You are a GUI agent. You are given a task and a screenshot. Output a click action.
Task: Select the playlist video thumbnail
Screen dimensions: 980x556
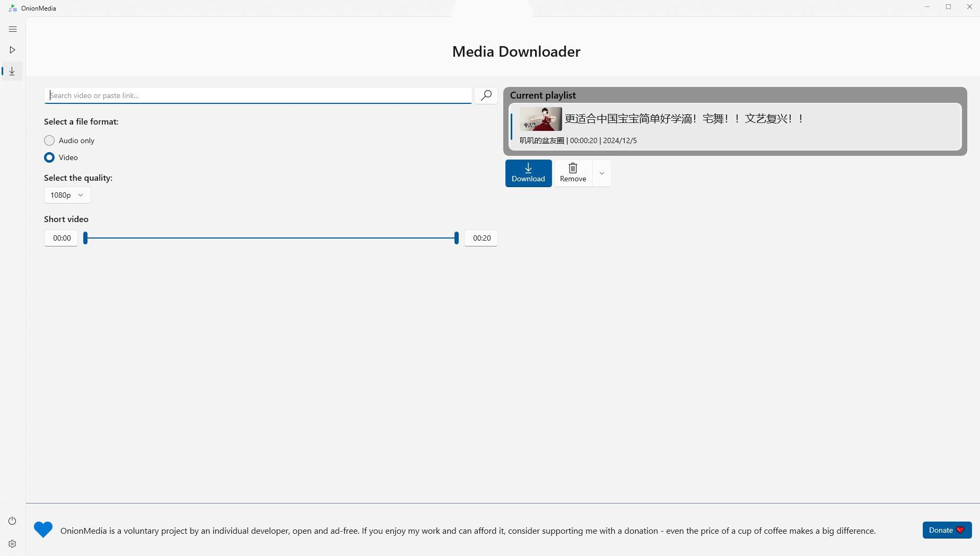pos(540,119)
